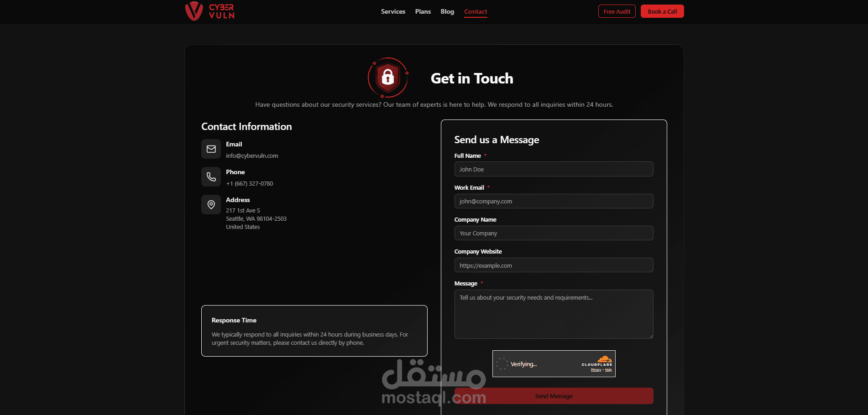Click the 'Response Time' card title
Screen dimensions: 868x415
[x=234, y=320]
